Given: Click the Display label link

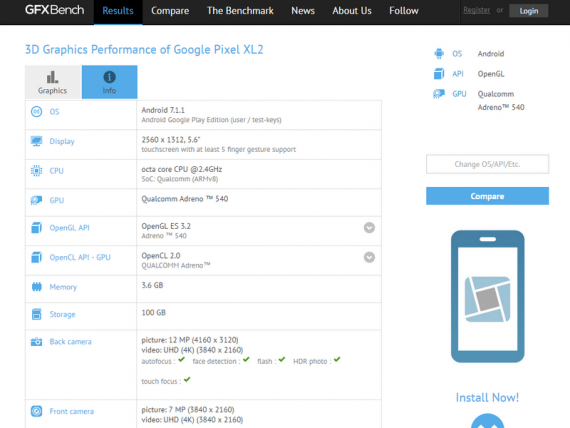Looking at the screenshot, I should [x=62, y=141].
